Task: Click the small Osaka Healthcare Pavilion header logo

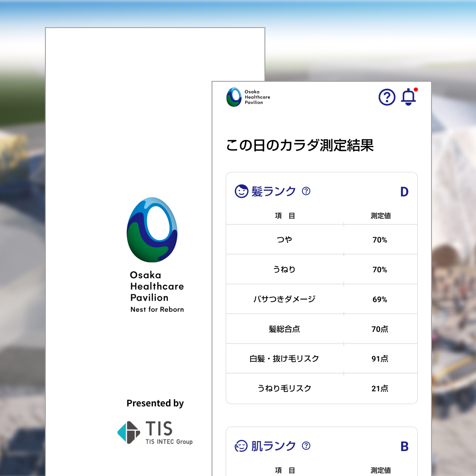Action: pos(248,97)
